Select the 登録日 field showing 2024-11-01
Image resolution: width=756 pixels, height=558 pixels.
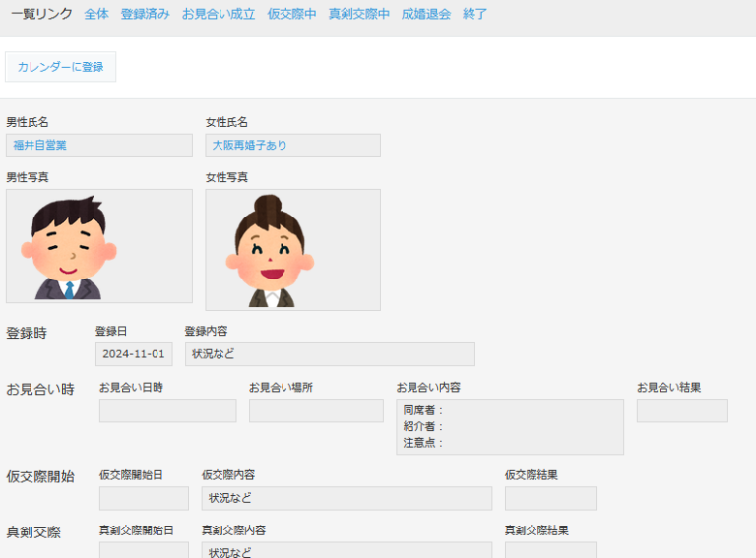[134, 354]
